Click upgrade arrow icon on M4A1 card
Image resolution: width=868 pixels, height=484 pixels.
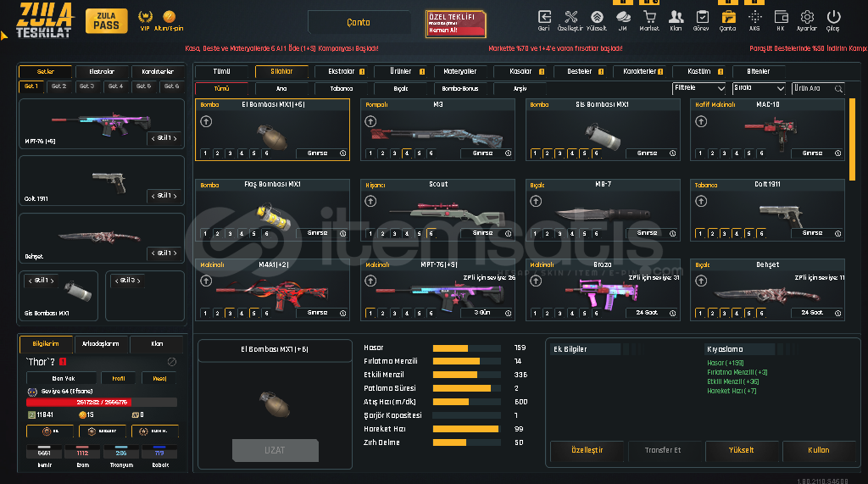206,281
